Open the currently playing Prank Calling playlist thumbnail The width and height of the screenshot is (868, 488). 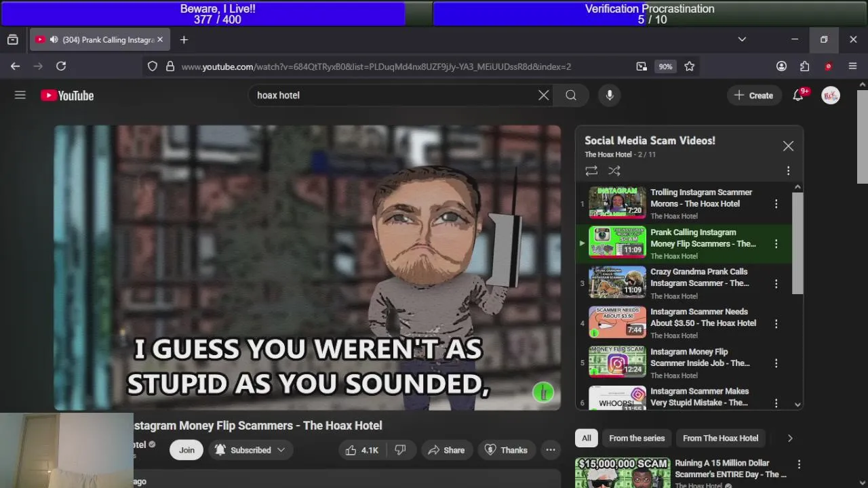(x=617, y=243)
